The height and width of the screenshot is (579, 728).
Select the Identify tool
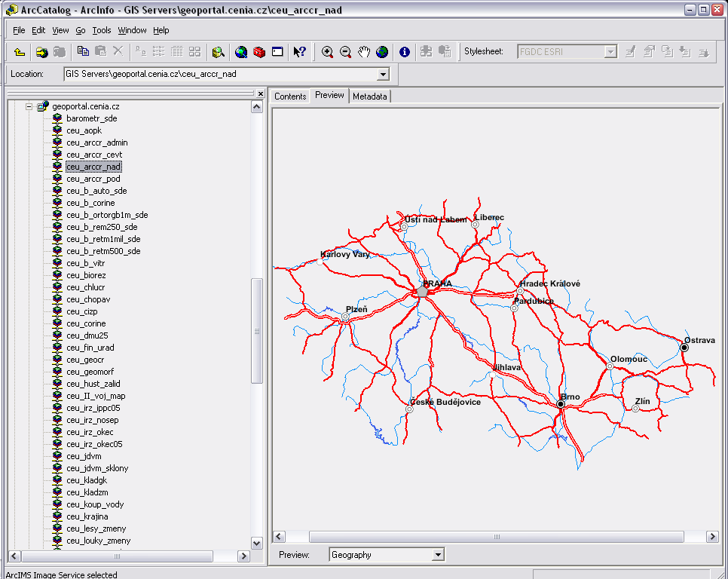tap(405, 52)
